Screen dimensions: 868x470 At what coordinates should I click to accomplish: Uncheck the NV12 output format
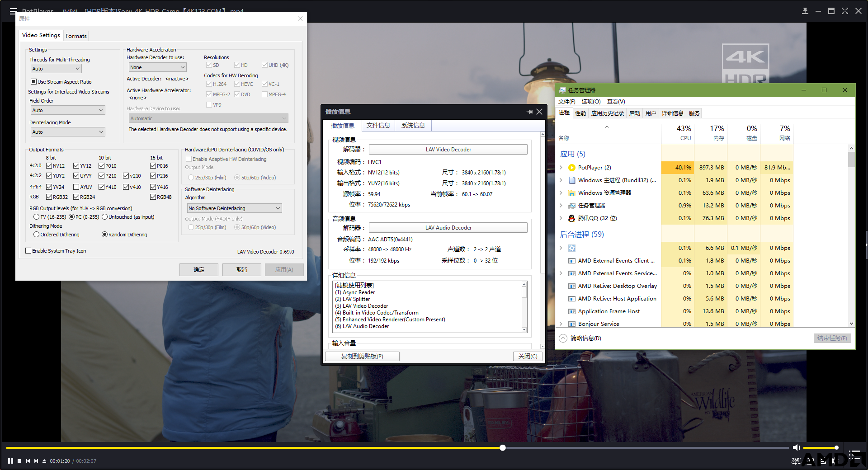[49, 166]
